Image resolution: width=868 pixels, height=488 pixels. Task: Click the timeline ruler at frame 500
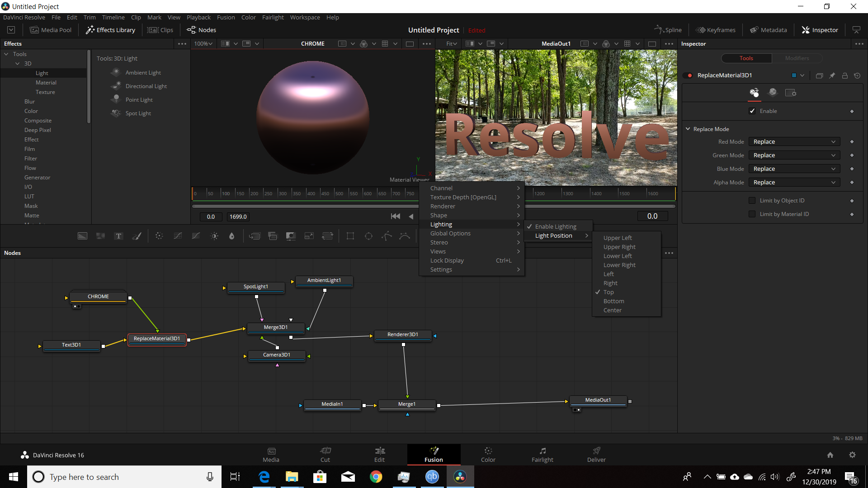click(x=334, y=193)
